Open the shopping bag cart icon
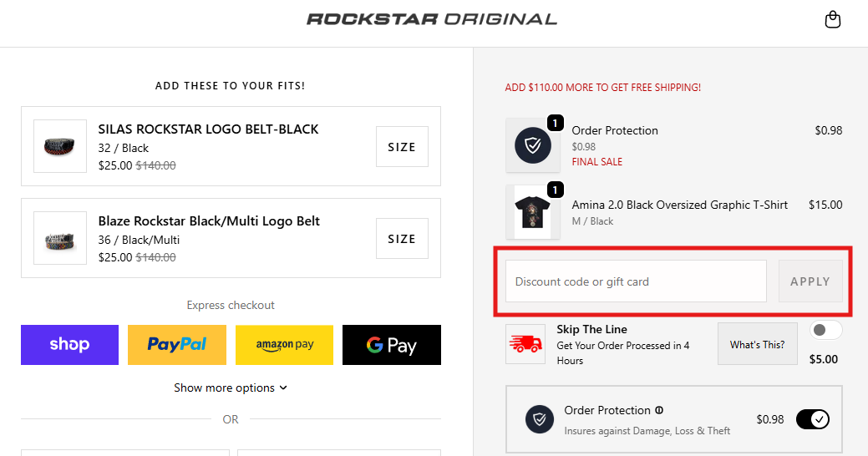This screenshot has width=868, height=456. [832, 20]
